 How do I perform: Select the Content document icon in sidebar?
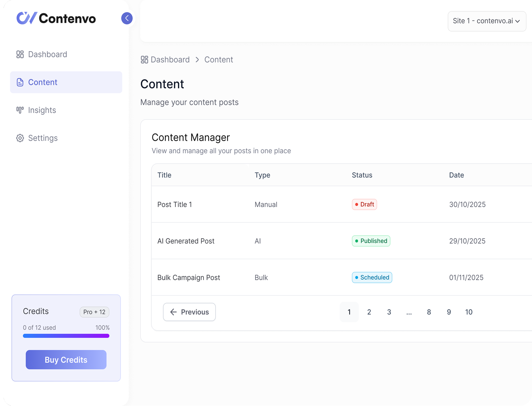click(20, 82)
